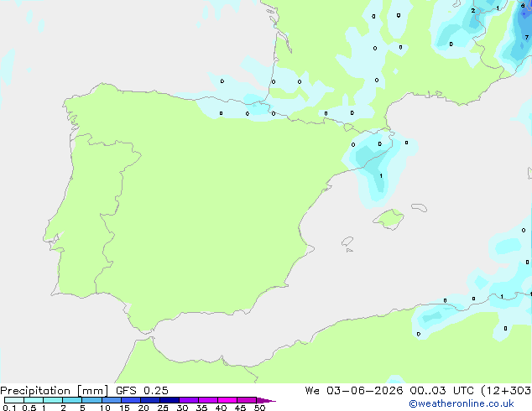Pick the violet legend swatch between 30 and 35

pos(189,400)
